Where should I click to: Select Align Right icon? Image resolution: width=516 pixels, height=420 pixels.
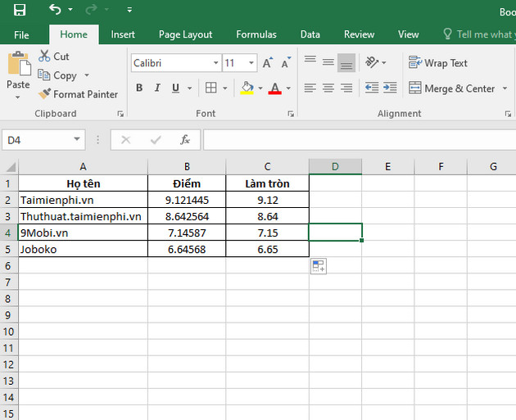(x=346, y=88)
